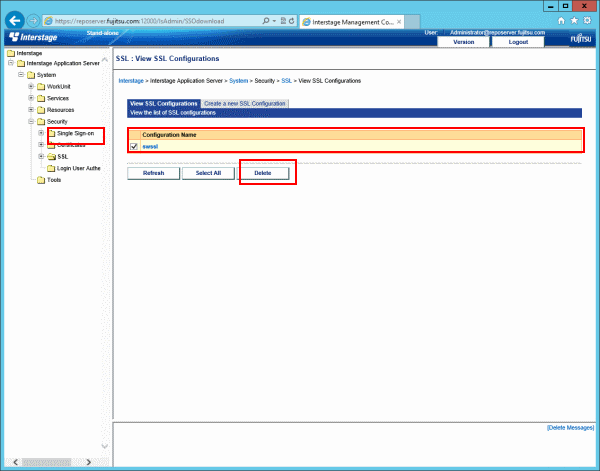The image size is (600, 471).
Task: Select WorkUnit in navigation tree
Action: (x=59, y=87)
